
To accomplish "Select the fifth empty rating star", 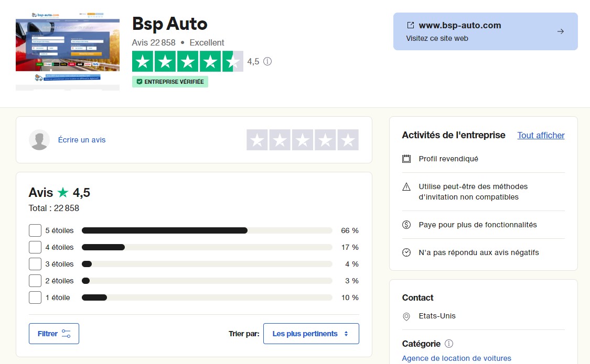I will pyautogui.click(x=348, y=140).
